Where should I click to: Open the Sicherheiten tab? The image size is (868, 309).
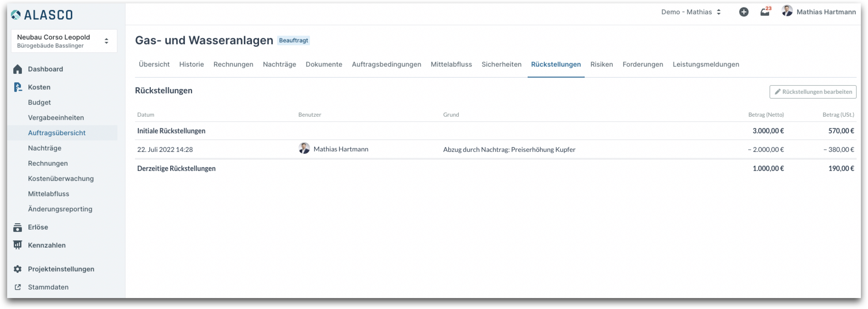tap(501, 65)
